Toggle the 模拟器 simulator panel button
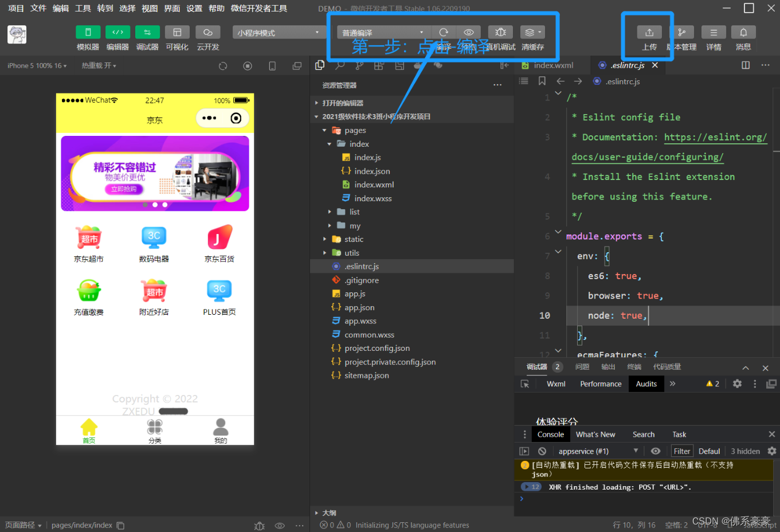The width and height of the screenshot is (780, 532). (88, 32)
